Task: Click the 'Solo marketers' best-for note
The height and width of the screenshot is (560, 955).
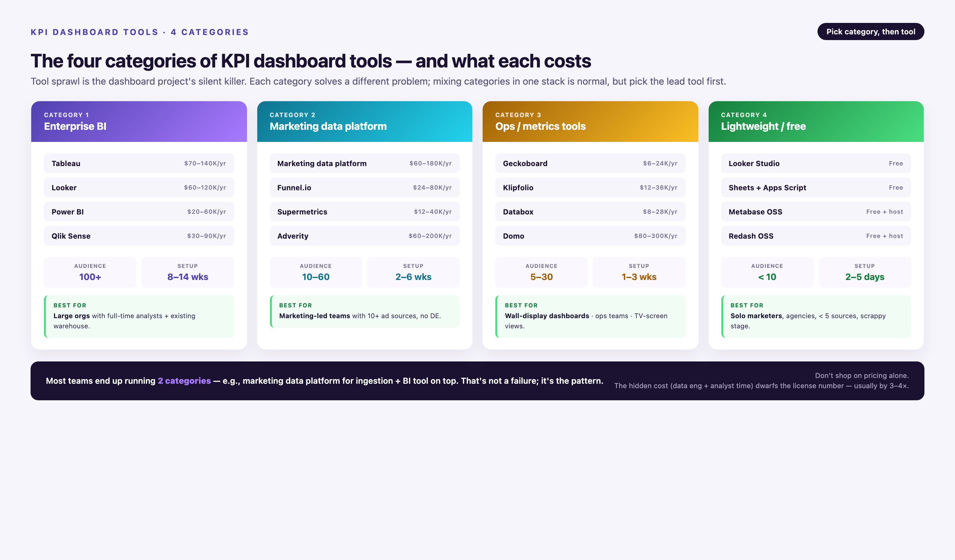Action: 816,316
